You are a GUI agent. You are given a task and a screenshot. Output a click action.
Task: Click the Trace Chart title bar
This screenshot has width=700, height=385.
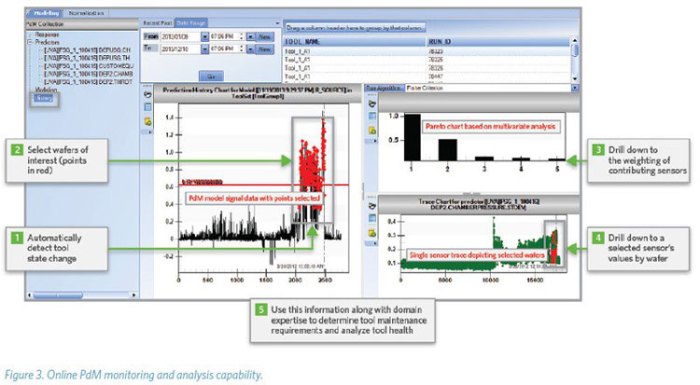[479, 205]
